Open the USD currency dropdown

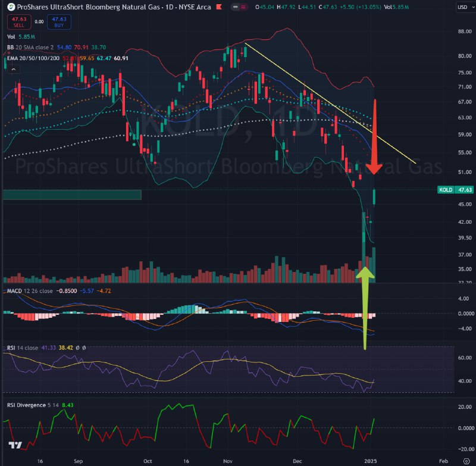(465, 7)
